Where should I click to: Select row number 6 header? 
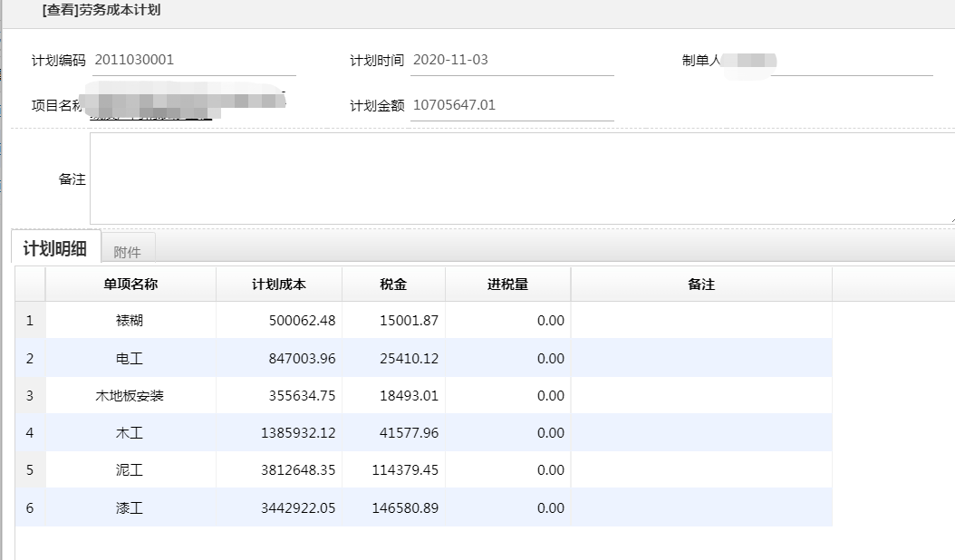[x=30, y=508]
